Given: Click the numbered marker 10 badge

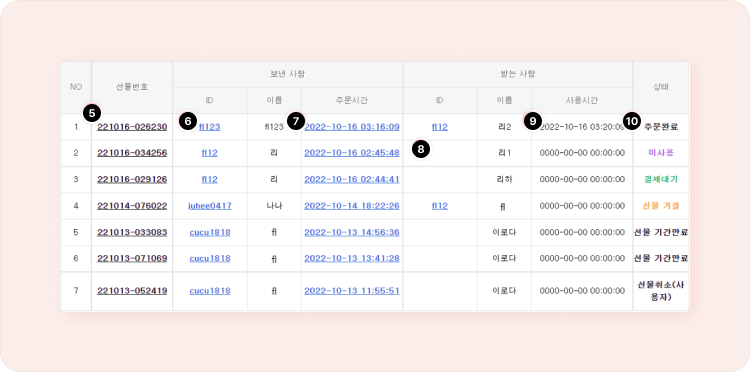Looking at the screenshot, I should point(632,121).
